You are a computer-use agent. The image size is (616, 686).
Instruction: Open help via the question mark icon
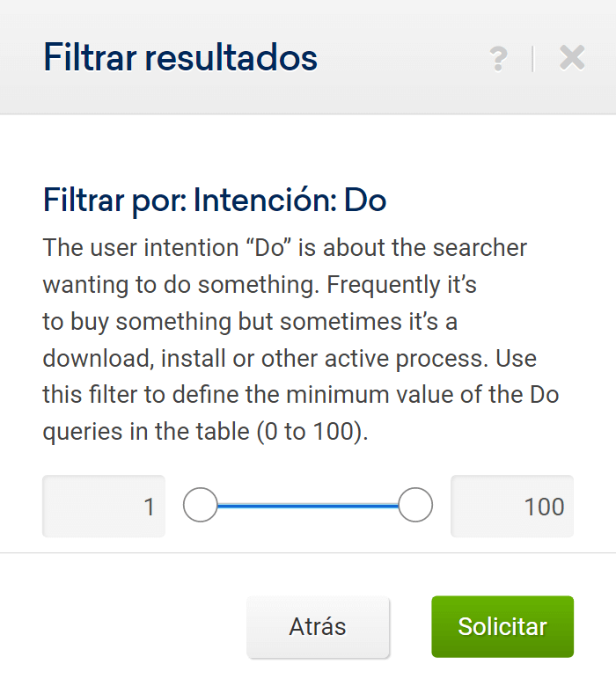pyautogui.click(x=498, y=59)
